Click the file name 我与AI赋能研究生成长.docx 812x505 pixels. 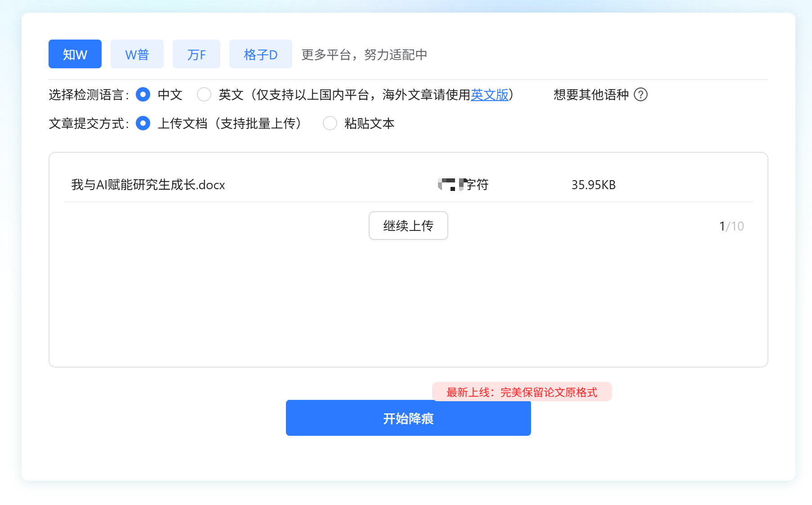click(148, 185)
